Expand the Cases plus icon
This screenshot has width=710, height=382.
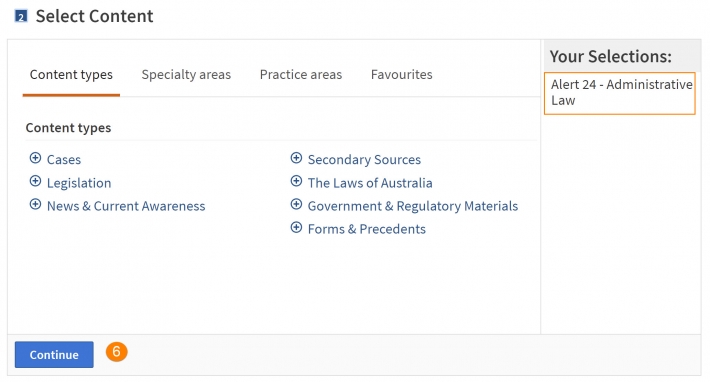click(x=35, y=158)
